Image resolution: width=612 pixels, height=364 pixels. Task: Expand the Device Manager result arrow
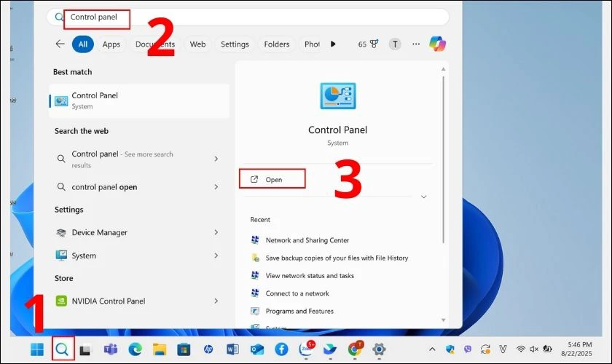click(216, 232)
